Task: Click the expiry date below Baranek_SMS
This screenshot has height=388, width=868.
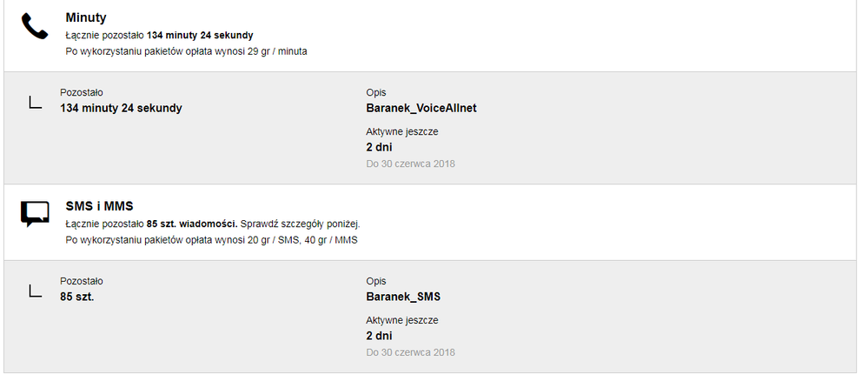Action: click(x=410, y=352)
